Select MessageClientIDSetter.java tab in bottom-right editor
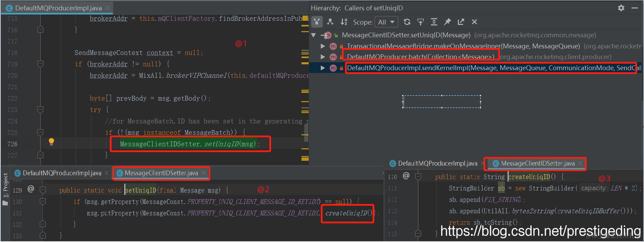This screenshot has height=242, width=644. click(538, 163)
